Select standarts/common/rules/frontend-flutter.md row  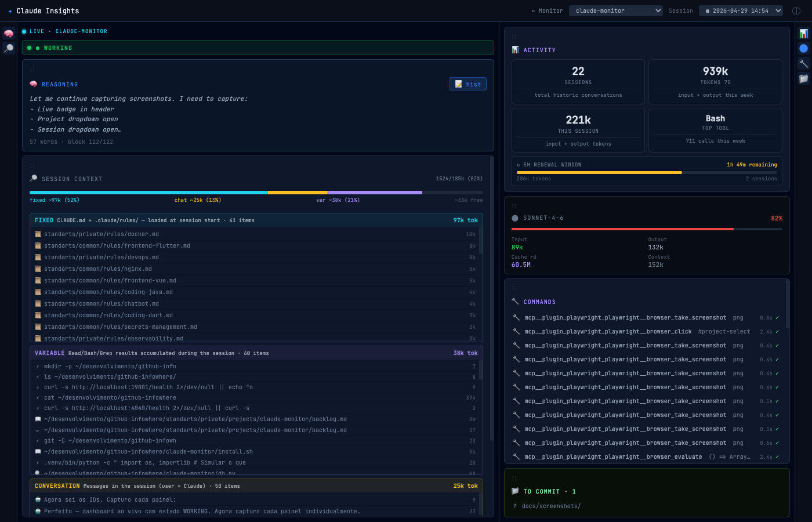[x=255, y=246]
